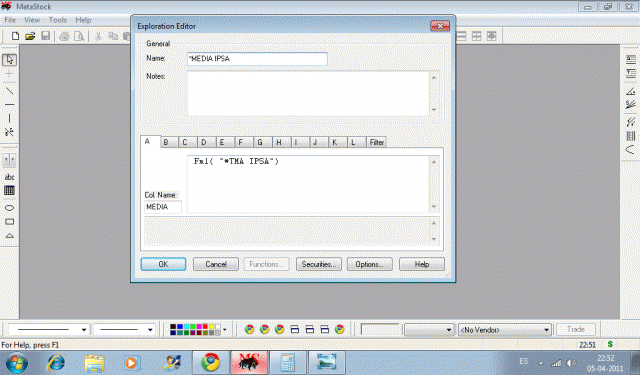Click the OK button
Image resolution: width=640 pixels, height=375 pixels.
(163, 264)
